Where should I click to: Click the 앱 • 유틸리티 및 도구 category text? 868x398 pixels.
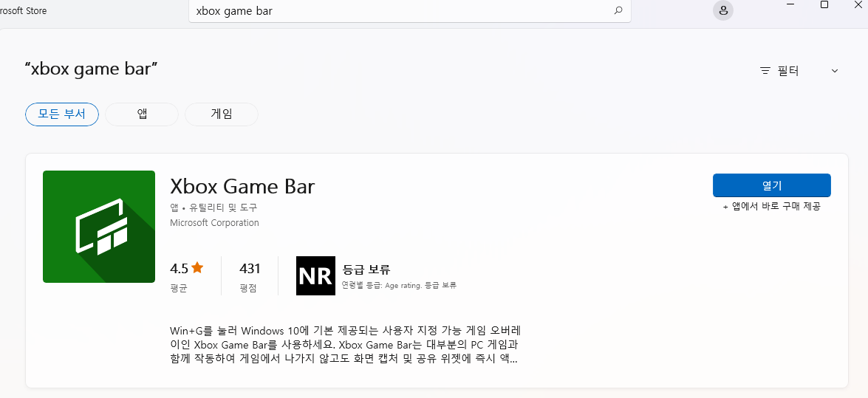tap(213, 207)
